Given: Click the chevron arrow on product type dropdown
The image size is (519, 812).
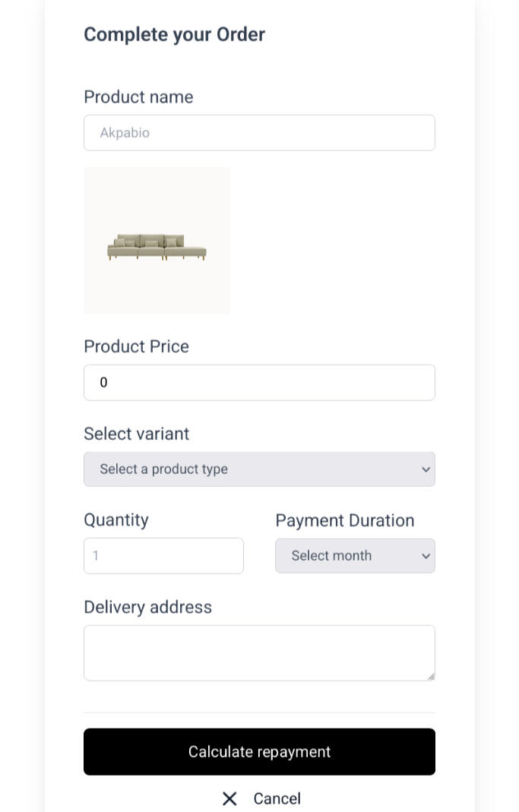Looking at the screenshot, I should 426,469.
